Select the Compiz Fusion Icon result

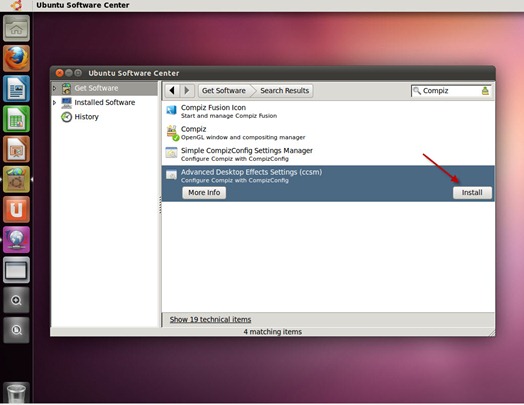tap(328, 111)
